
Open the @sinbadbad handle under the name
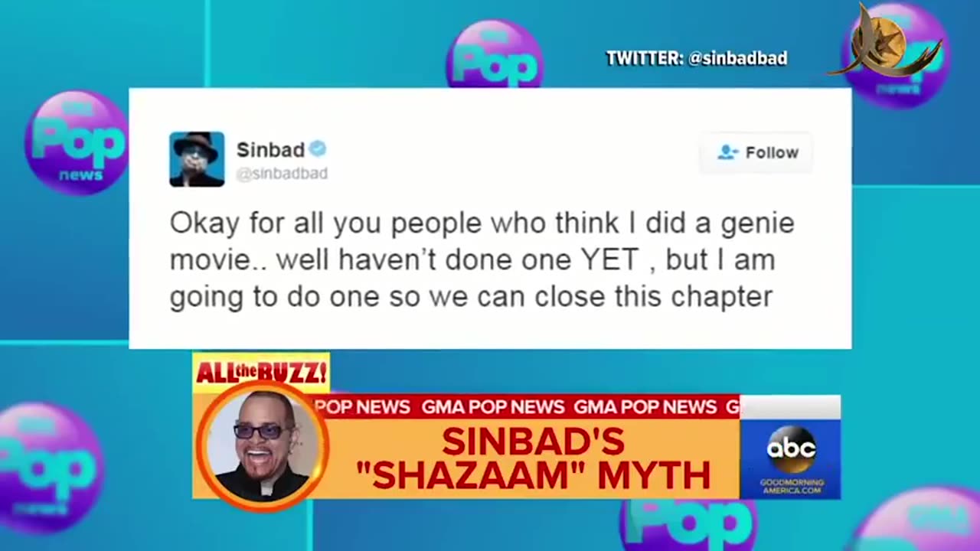tap(282, 174)
